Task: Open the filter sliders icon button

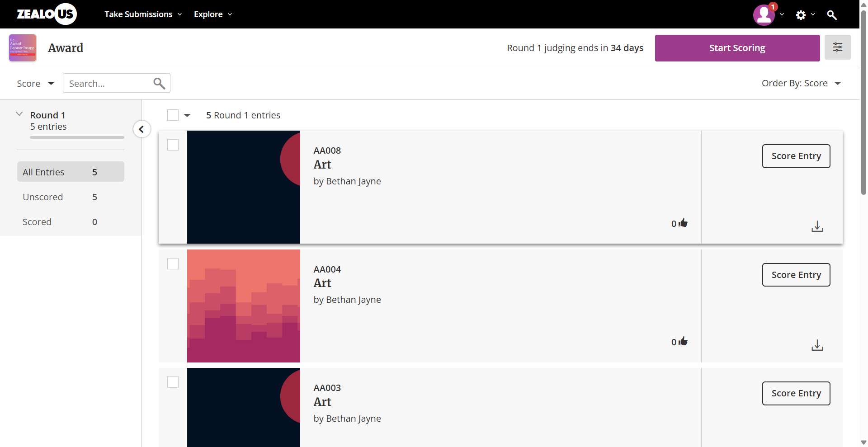Action: [837, 47]
